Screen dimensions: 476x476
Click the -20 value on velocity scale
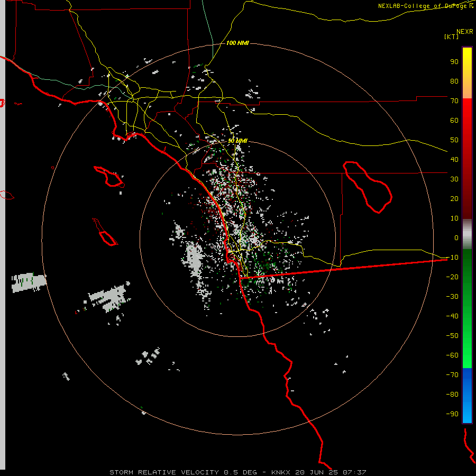(452, 277)
